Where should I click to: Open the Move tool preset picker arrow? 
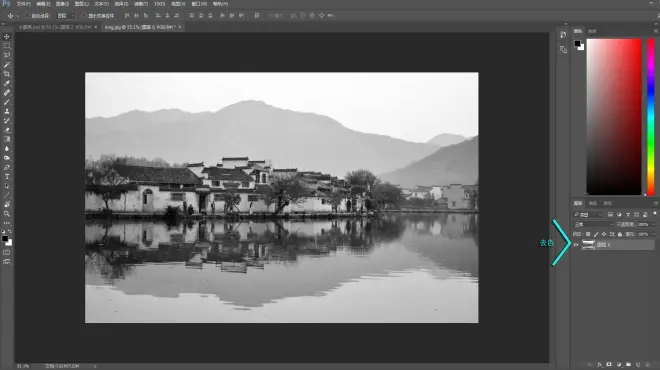pos(17,16)
